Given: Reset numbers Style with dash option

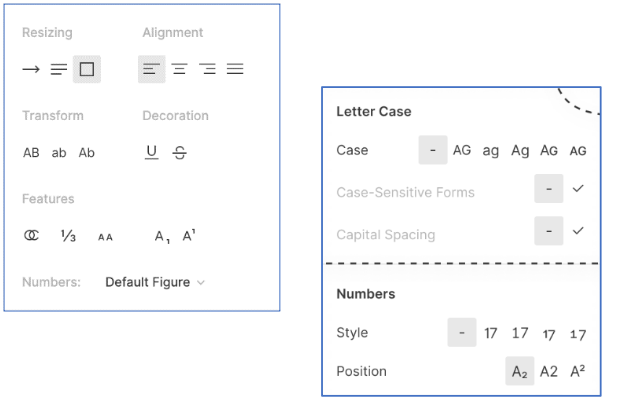Looking at the screenshot, I should coord(461,333).
